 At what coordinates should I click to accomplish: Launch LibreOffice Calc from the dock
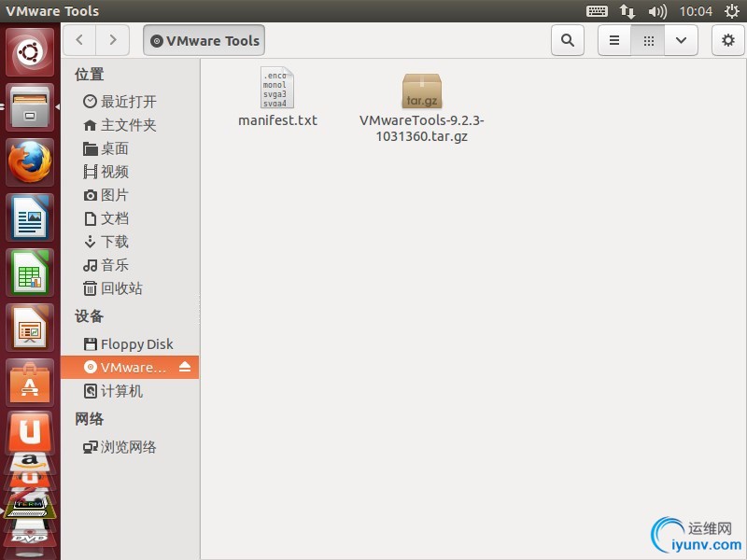30,273
